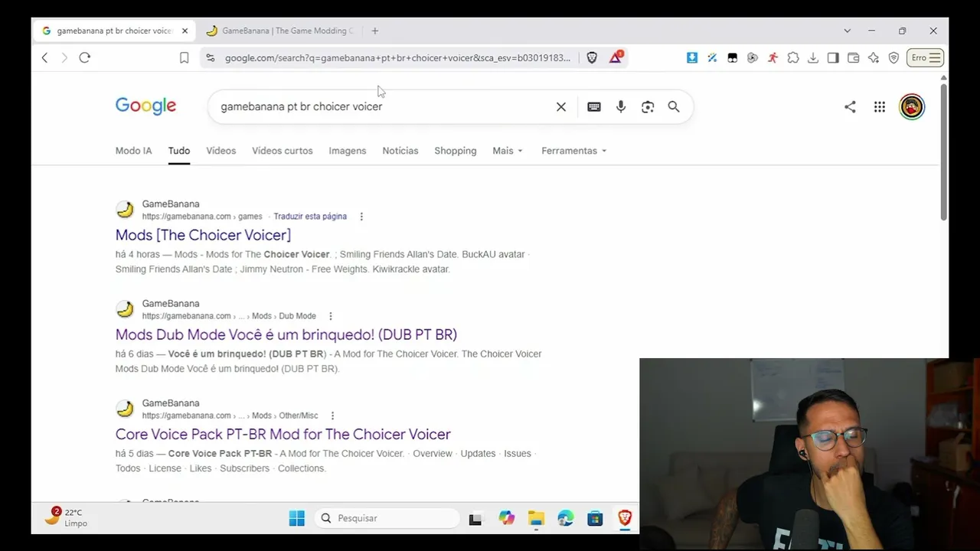The image size is (980, 551).
Task: Expand the Mais dropdown
Action: 508,151
